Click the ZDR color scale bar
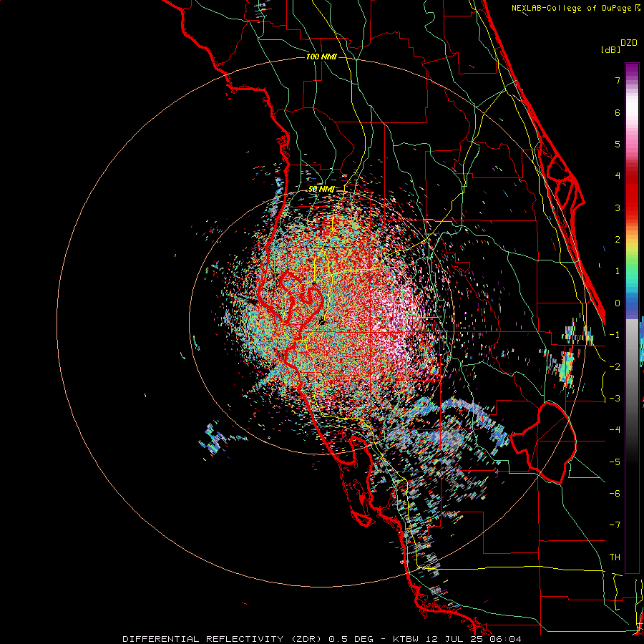Screen dimensions: 644x644 [632, 318]
